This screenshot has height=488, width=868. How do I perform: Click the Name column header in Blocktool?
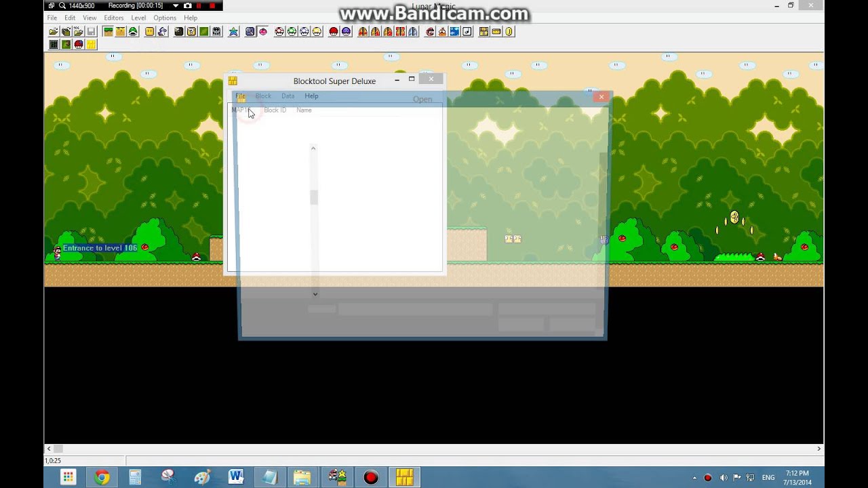[304, 110]
